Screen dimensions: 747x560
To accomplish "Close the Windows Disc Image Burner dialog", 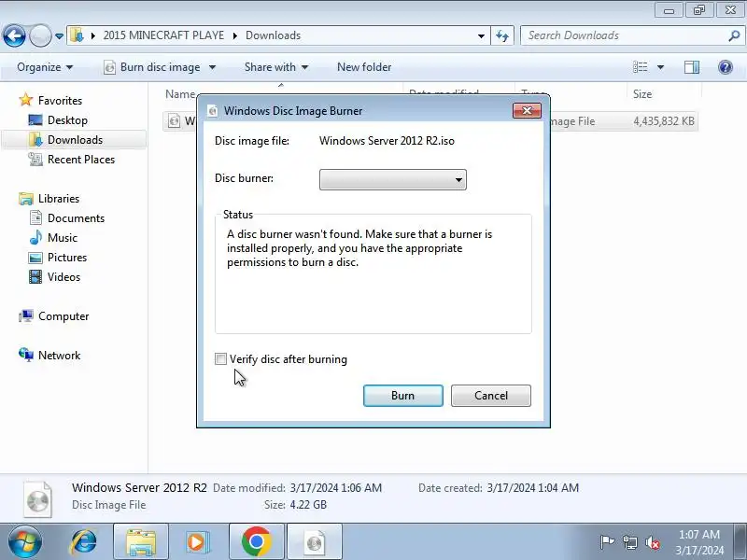I will [x=527, y=110].
